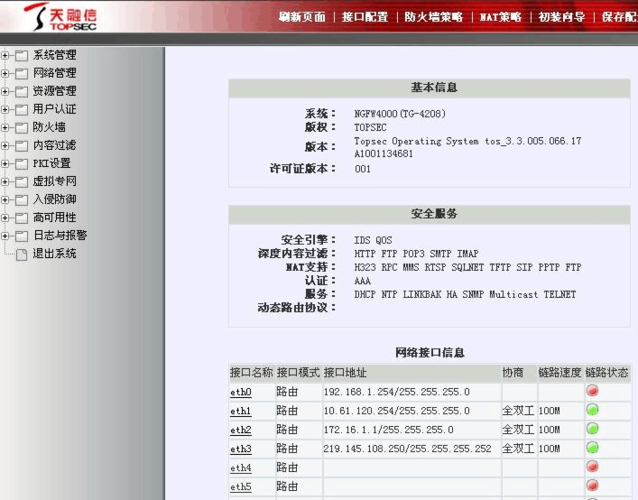This screenshot has width=638, height=500.
Task: Click 100M speed in eth1 row
Action: 549,411
